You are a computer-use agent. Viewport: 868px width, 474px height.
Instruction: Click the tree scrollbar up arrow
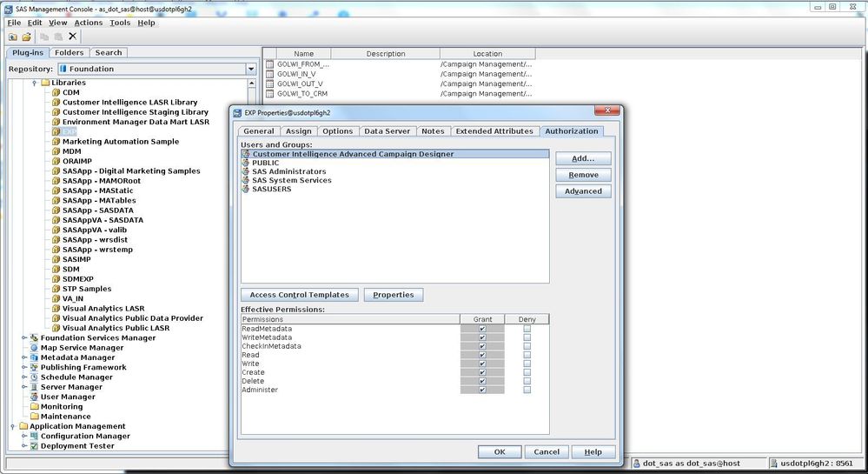click(252, 83)
